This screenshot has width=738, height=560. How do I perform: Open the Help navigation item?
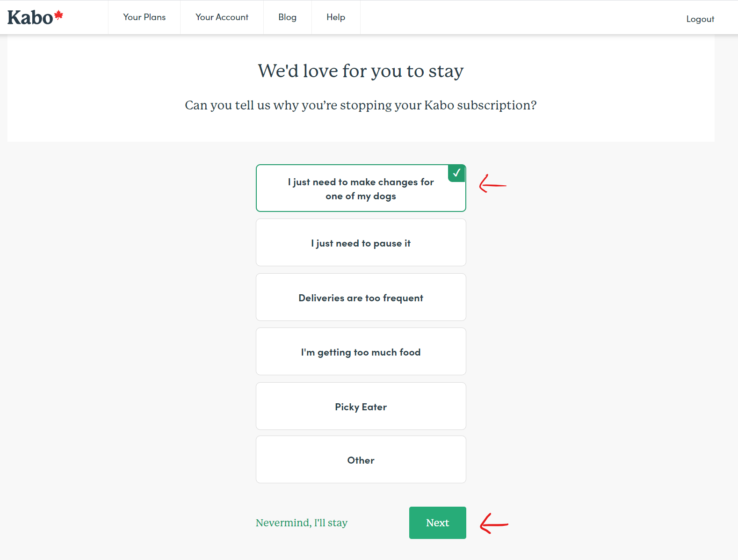point(336,17)
